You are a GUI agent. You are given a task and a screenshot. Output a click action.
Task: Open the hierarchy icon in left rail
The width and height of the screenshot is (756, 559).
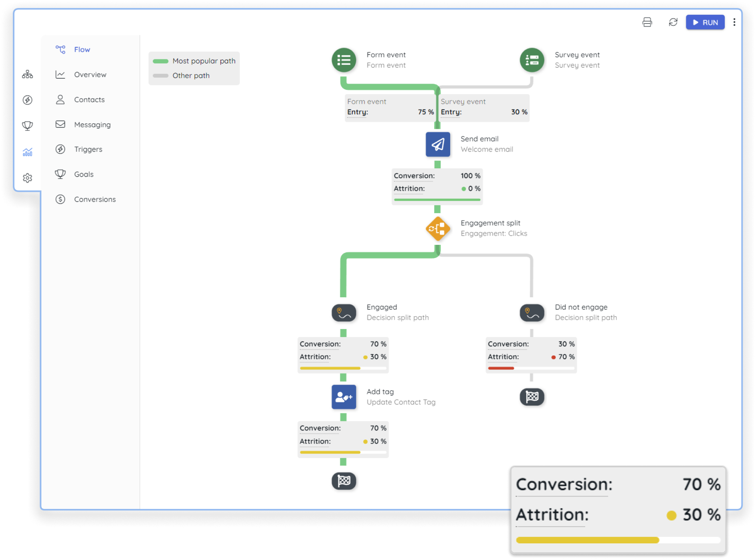[28, 74]
